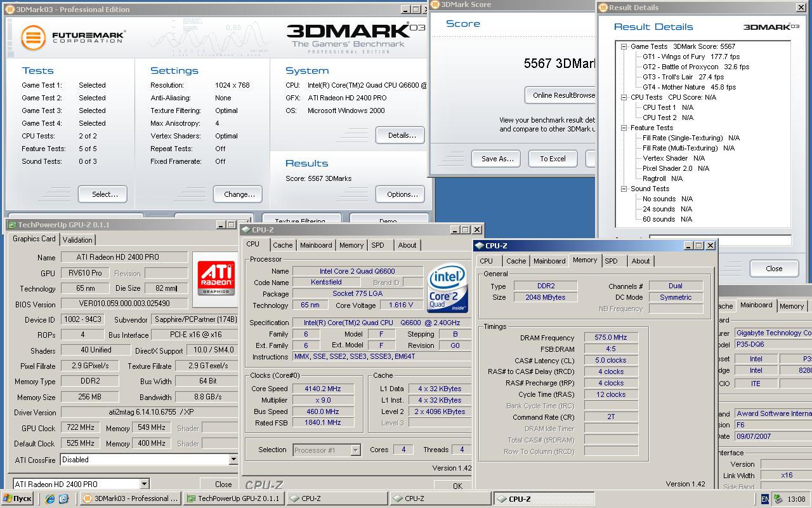Open the Start (Пуск) button
Screen dimensions: 812x508
click(18, 498)
